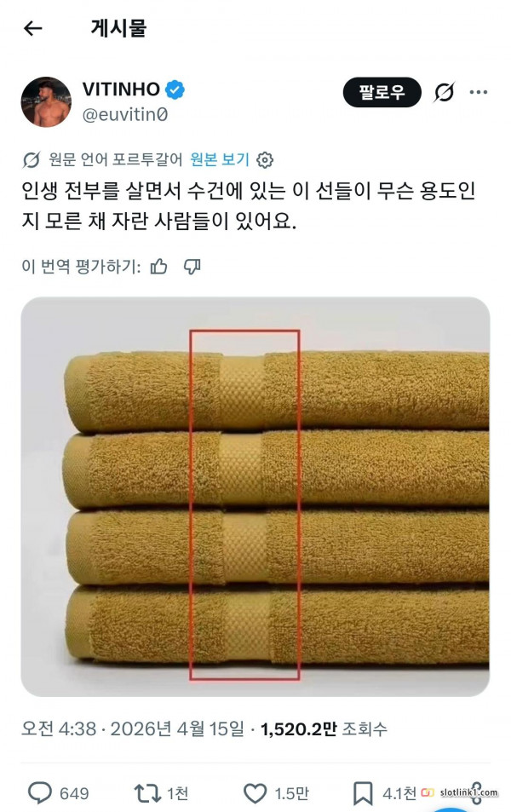Go back with the left arrow icon

pyautogui.click(x=32, y=28)
